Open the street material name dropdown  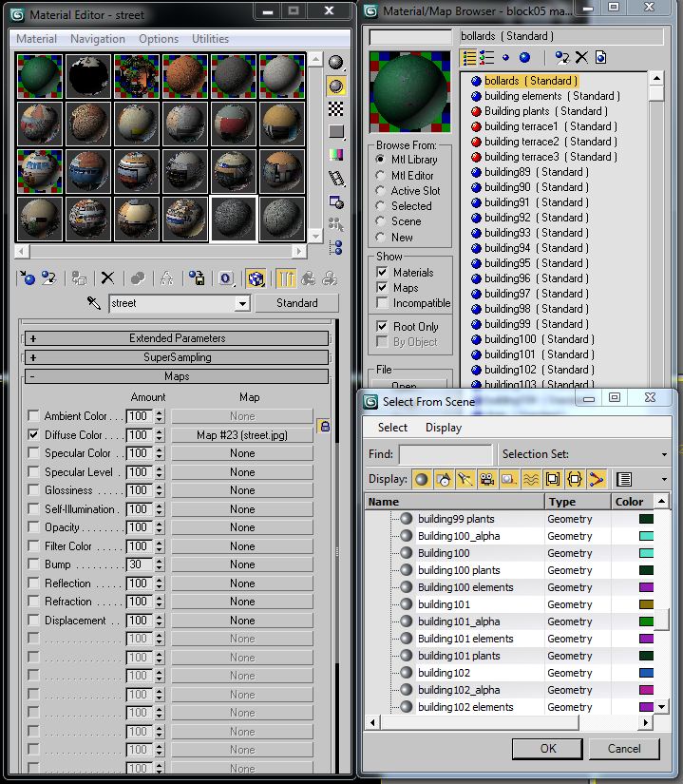click(242, 303)
